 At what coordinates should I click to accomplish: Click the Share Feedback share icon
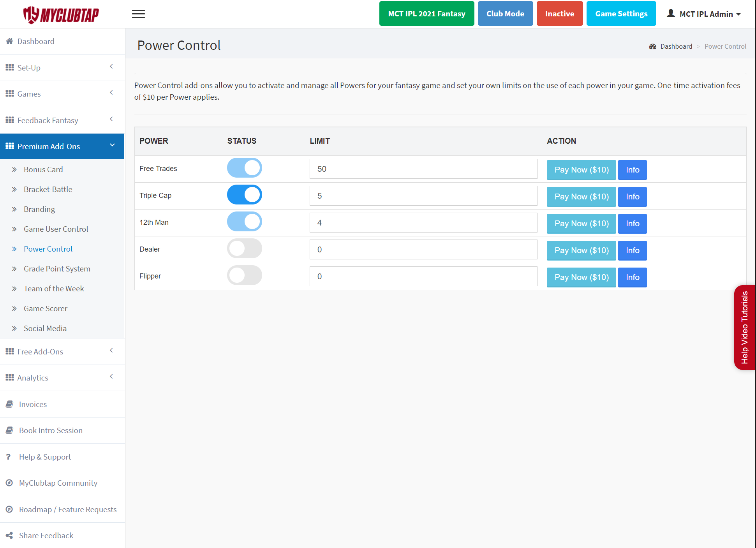coord(9,536)
